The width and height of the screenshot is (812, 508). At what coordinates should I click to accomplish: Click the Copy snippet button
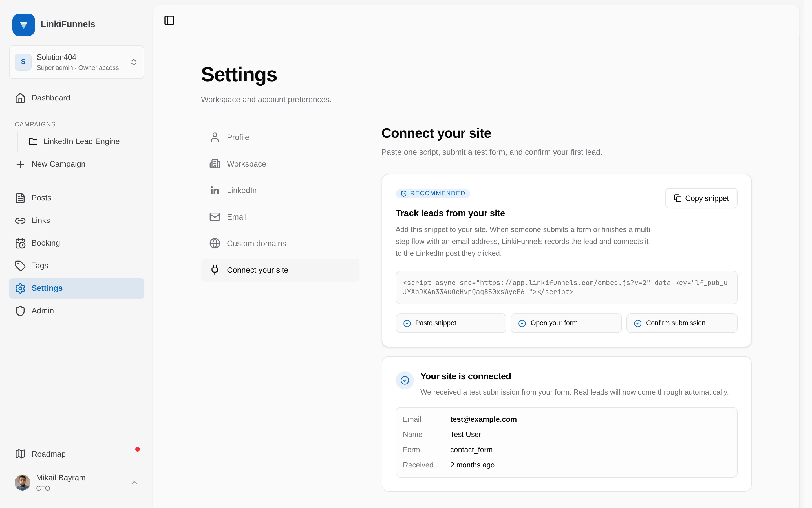point(701,198)
